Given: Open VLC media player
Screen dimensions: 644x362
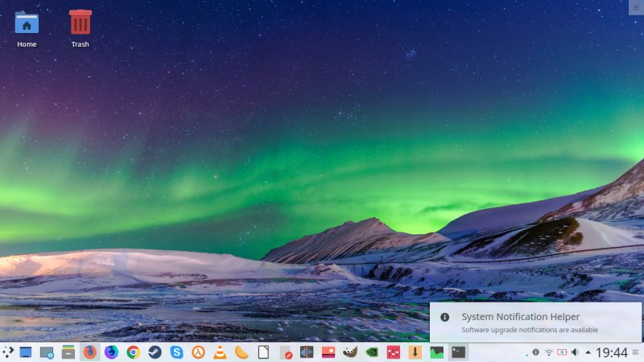Looking at the screenshot, I should click(x=220, y=352).
